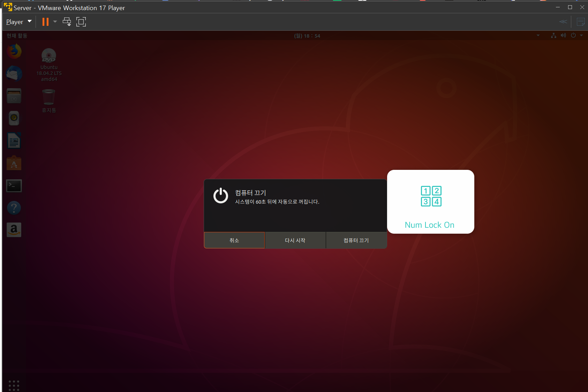Click the wired network icon in the top bar

click(553, 35)
